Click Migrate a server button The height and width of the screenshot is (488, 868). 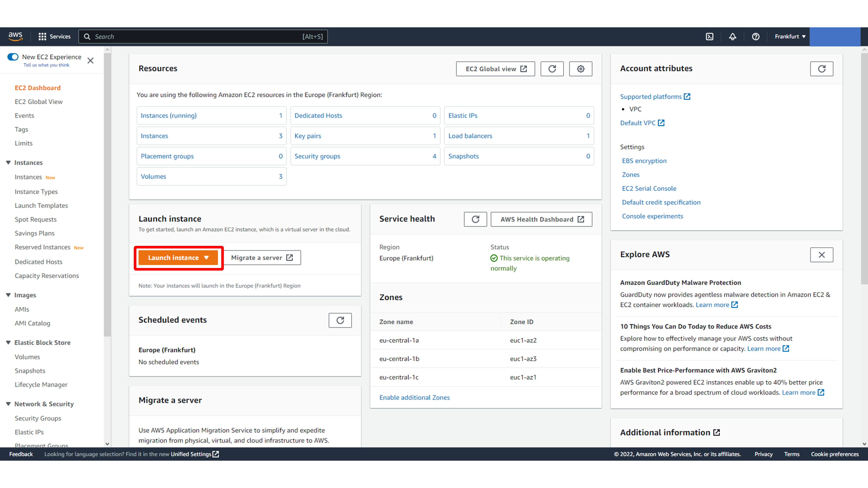click(262, 258)
